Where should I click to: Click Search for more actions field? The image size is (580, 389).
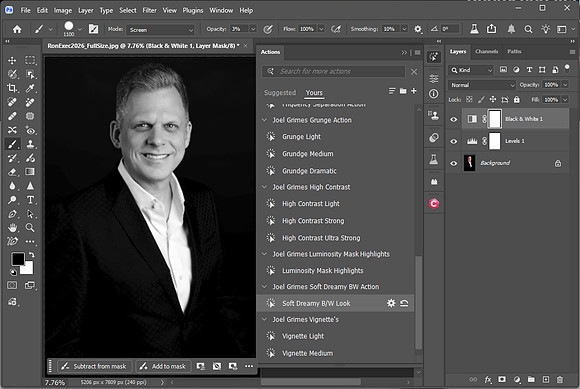tap(333, 71)
